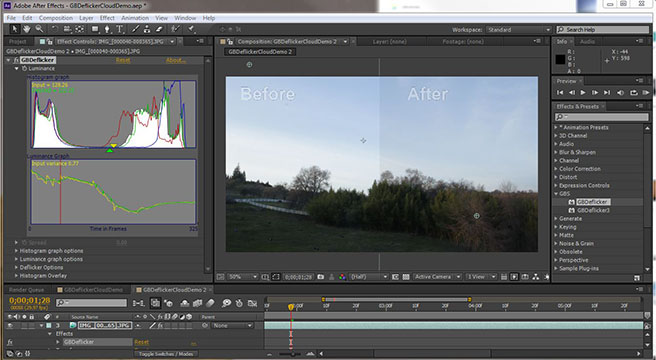Screen dimensions: 656x360
Task: Open the Animation menu
Action: coord(135,18)
